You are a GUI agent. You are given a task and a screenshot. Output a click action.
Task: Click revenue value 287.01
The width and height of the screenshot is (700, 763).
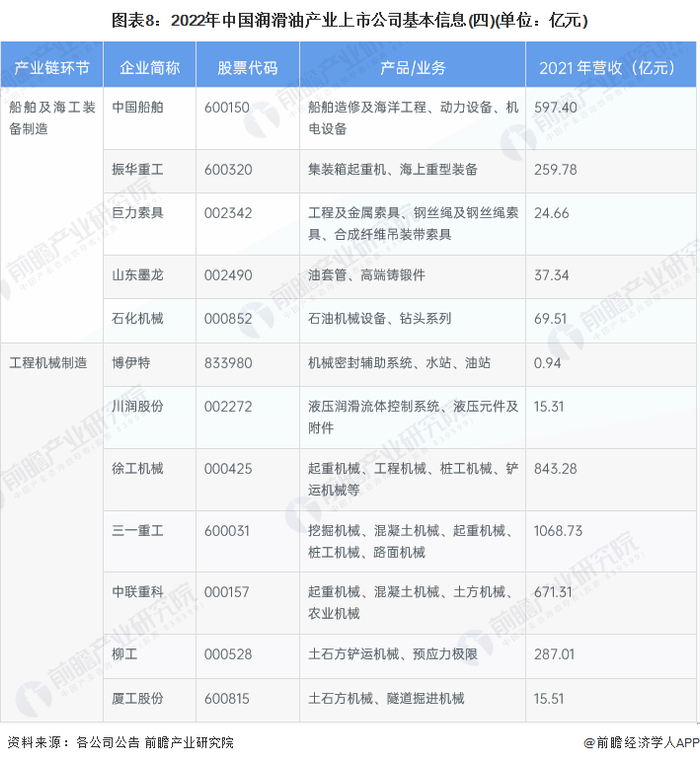pos(554,654)
